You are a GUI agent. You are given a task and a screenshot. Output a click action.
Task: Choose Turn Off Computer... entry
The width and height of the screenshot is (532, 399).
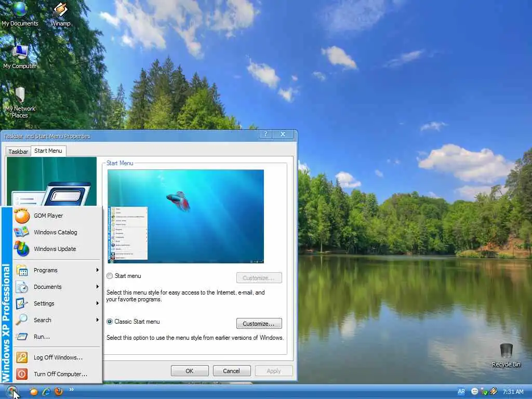57,374
